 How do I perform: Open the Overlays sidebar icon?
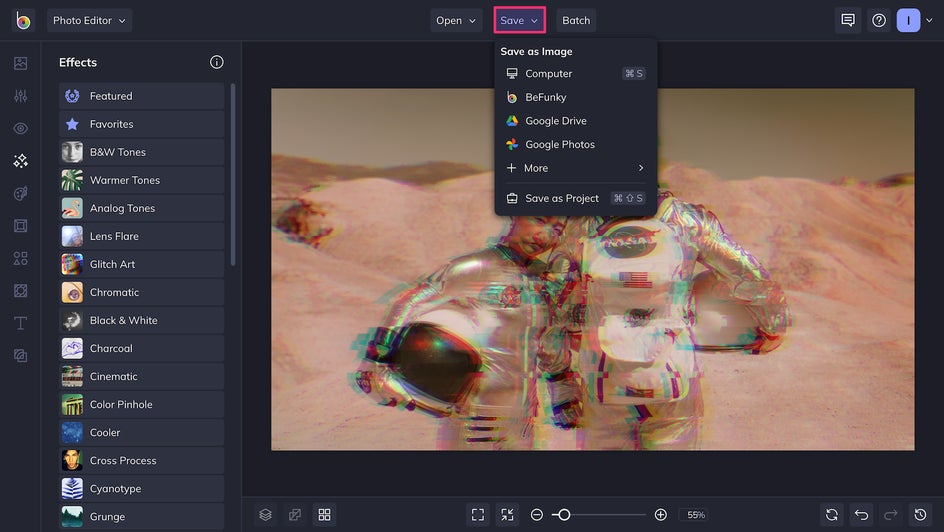(x=20, y=291)
